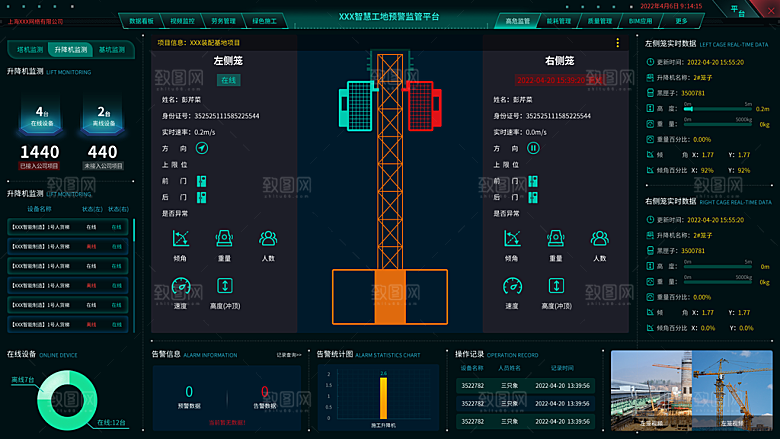780x439 pixels.
Task: Click the online device donut chart
Action: [x=67, y=400]
